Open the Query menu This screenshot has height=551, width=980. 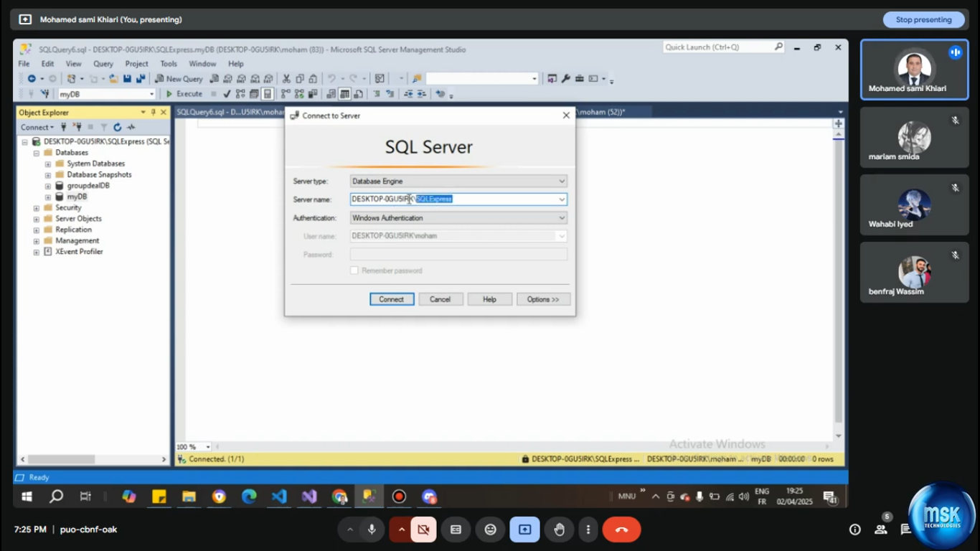pos(103,64)
